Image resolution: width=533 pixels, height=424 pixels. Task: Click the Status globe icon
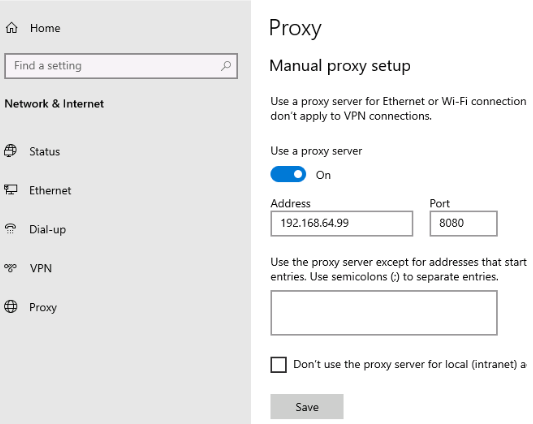coord(11,151)
